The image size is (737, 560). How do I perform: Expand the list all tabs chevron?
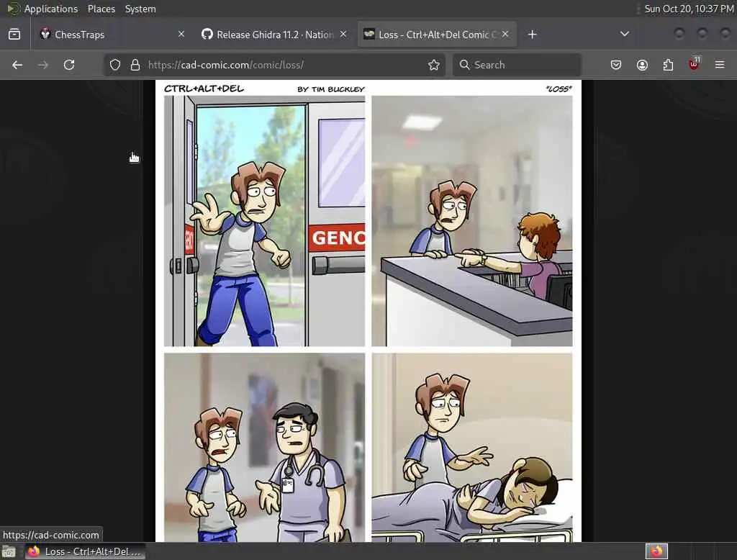(625, 35)
